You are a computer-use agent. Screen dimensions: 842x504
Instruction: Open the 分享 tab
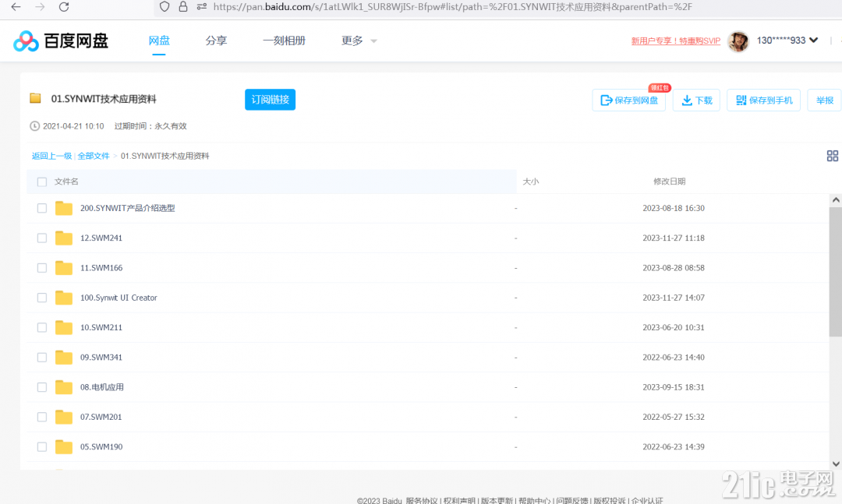[x=216, y=41]
